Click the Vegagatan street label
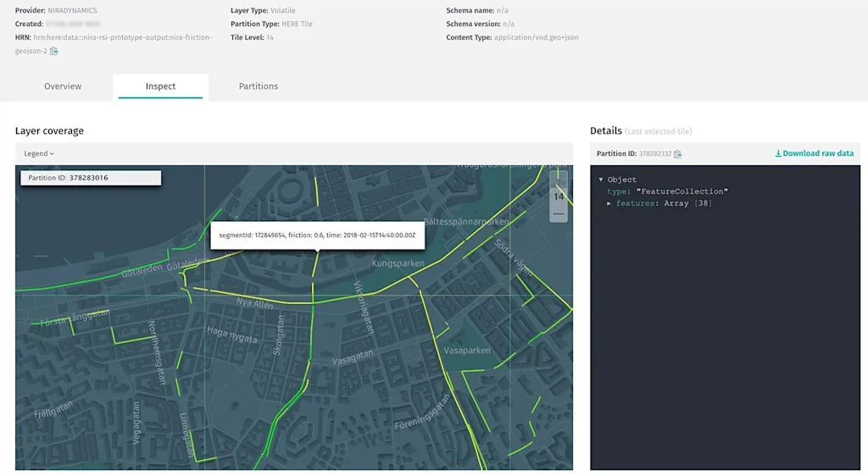 click(x=136, y=423)
